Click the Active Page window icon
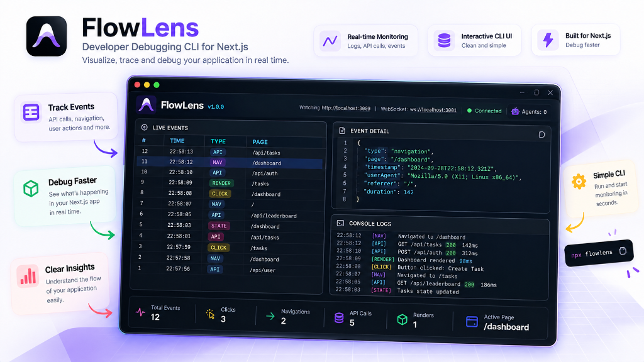The image size is (644, 362). point(472,321)
